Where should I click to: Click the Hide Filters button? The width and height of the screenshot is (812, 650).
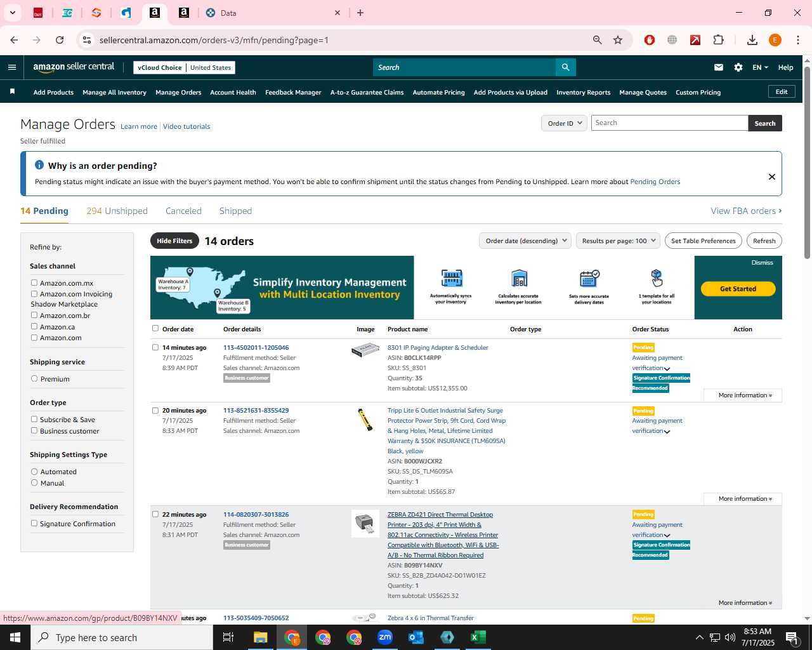pos(174,241)
